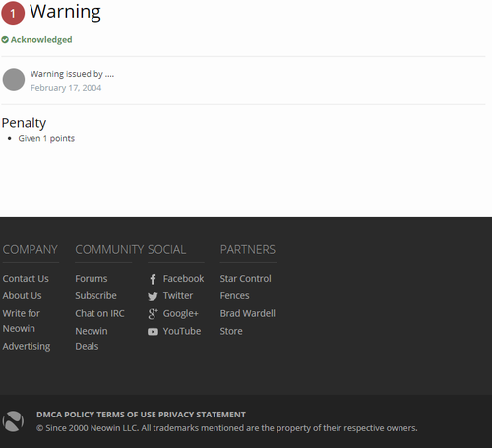492x448 pixels.
Task: Visit the Star Control partner link
Action: [x=245, y=279]
